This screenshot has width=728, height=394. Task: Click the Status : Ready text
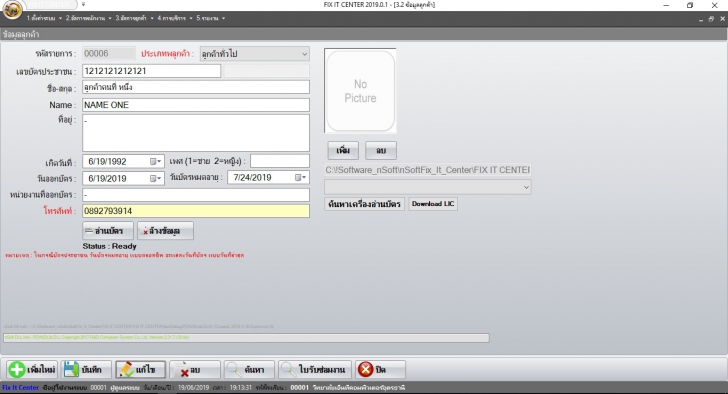tap(110, 246)
